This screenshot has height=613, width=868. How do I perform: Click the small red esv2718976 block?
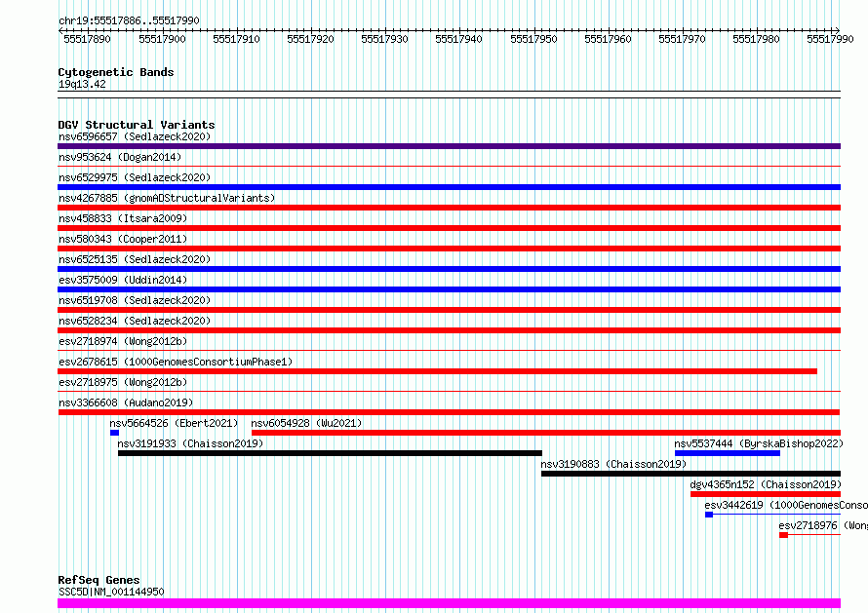[783, 535]
